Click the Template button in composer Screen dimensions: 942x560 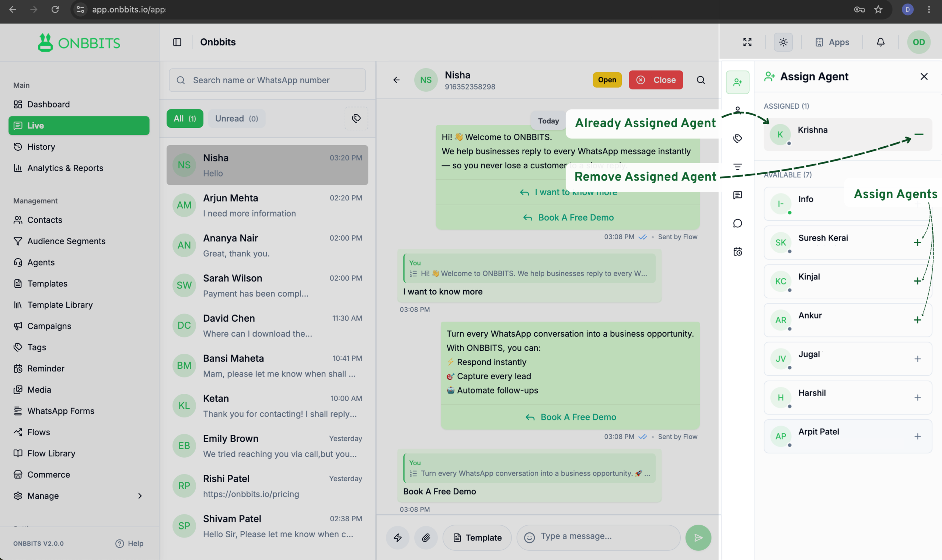point(477,538)
